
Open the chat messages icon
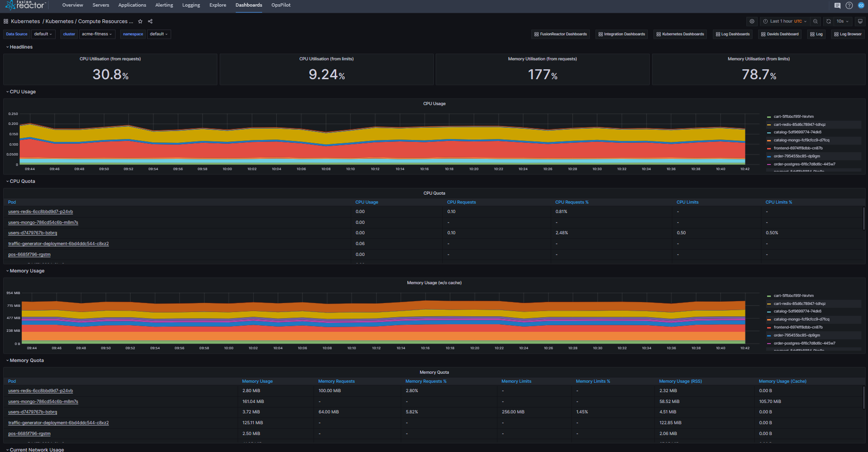click(x=837, y=6)
